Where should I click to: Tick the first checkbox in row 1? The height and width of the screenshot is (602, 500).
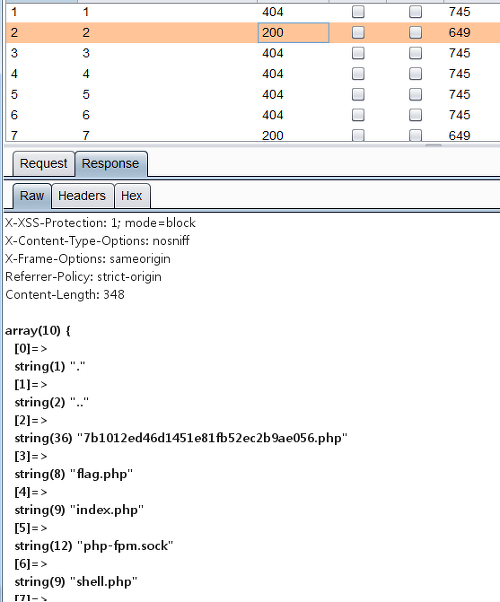pyautogui.click(x=358, y=12)
